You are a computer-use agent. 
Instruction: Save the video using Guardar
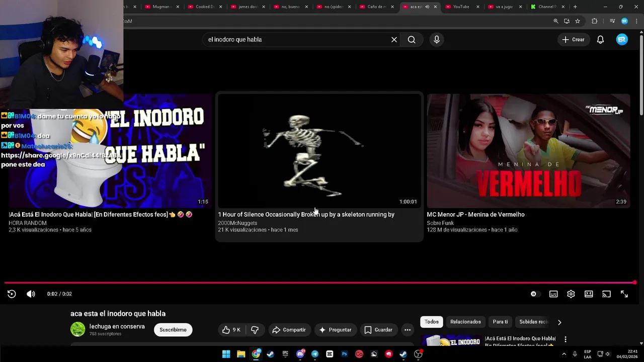click(378, 330)
